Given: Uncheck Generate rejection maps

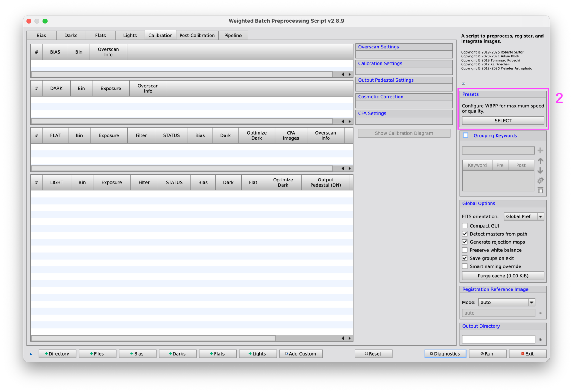Looking at the screenshot, I should point(465,242).
